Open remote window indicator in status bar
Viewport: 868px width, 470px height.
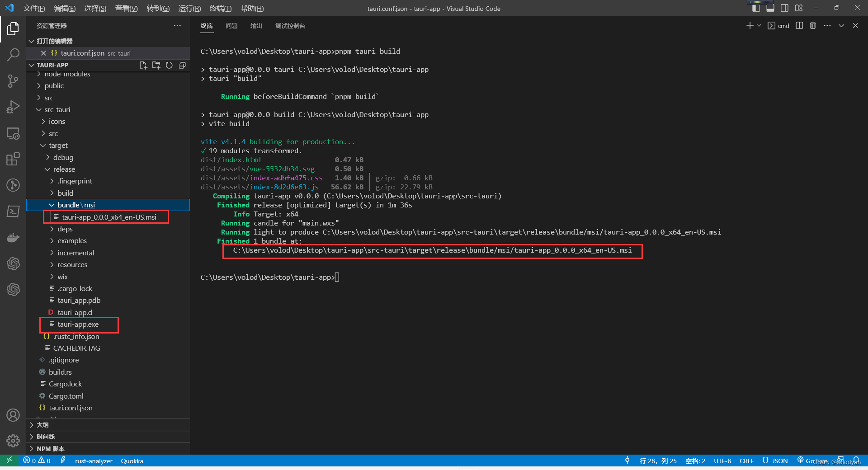point(9,461)
